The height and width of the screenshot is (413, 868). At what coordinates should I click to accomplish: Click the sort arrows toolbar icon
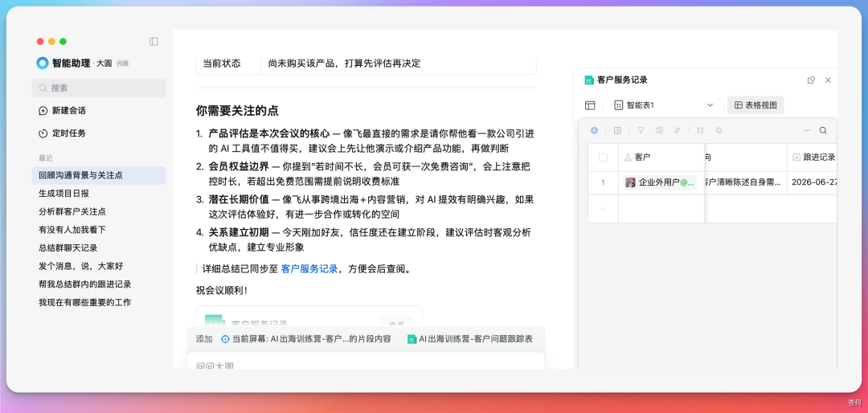pos(677,131)
